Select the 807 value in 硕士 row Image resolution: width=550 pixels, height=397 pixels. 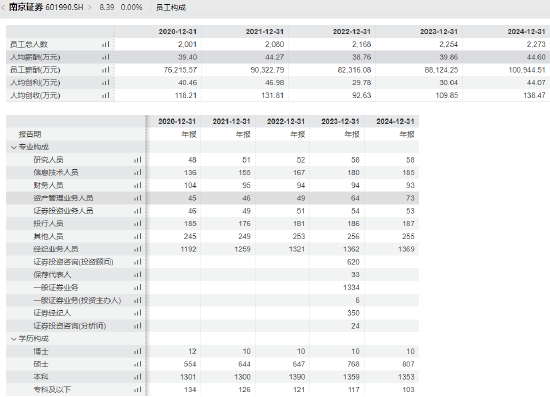tap(408, 364)
